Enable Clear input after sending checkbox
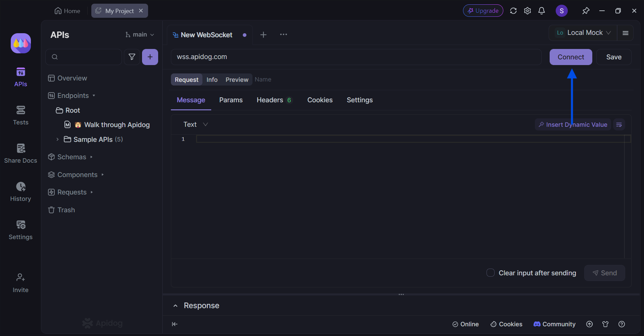This screenshot has width=644, height=336. (490, 273)
